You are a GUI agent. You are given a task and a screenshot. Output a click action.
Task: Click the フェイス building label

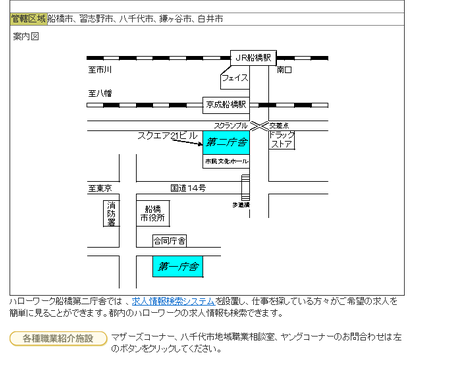click(235, 78)
